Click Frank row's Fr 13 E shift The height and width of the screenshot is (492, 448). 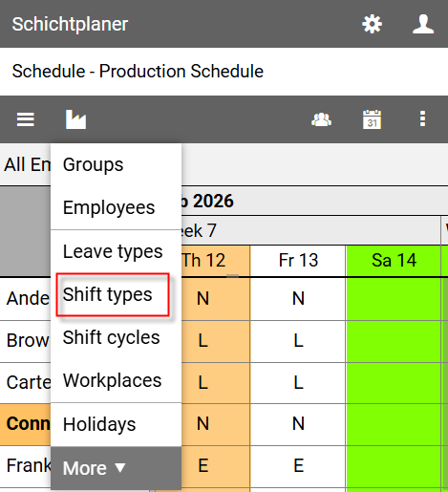click(298, 466)
